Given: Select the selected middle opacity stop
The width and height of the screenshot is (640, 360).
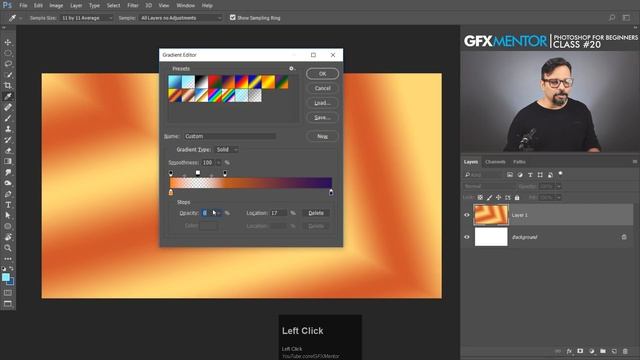Looking at the screenshot, I should pyautogui.click(x=198, y=173).
